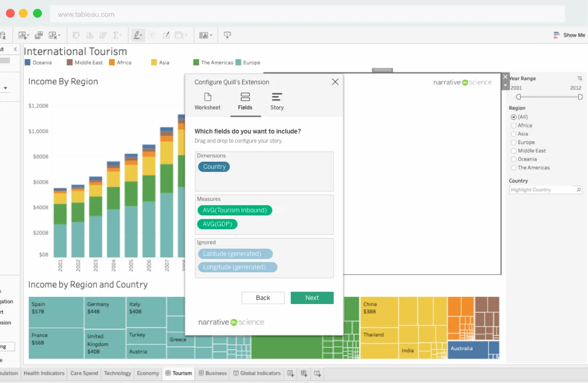Click the Worksheet page icon in the Quill dialog
Viewport: 588px width, 383px height.
point(208,97)
